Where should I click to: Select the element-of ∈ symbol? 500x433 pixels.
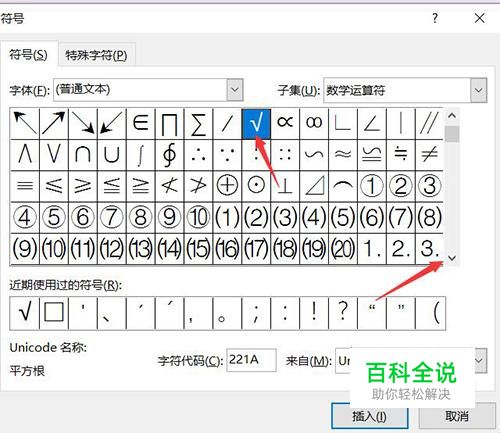click(x=140, y=123)
